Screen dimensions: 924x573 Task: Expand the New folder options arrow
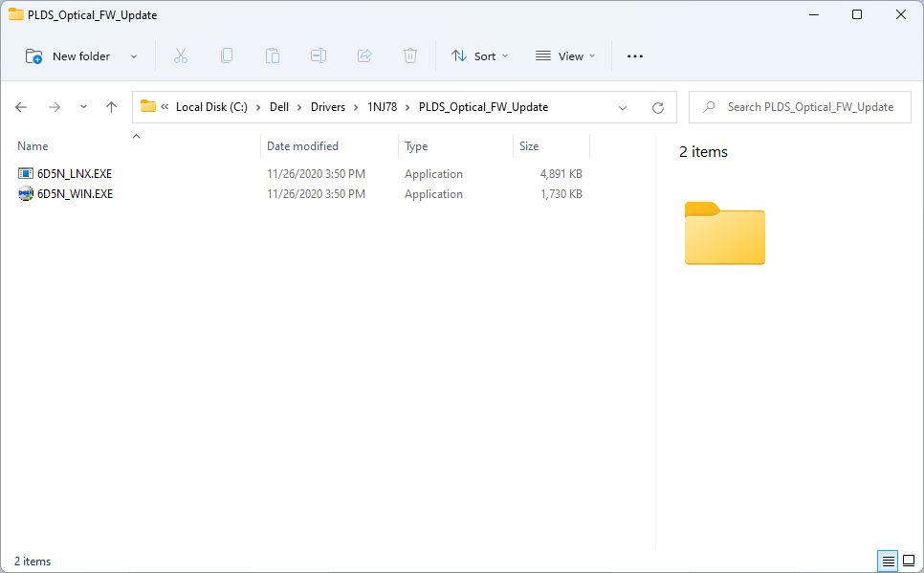(x=134, y=56)
